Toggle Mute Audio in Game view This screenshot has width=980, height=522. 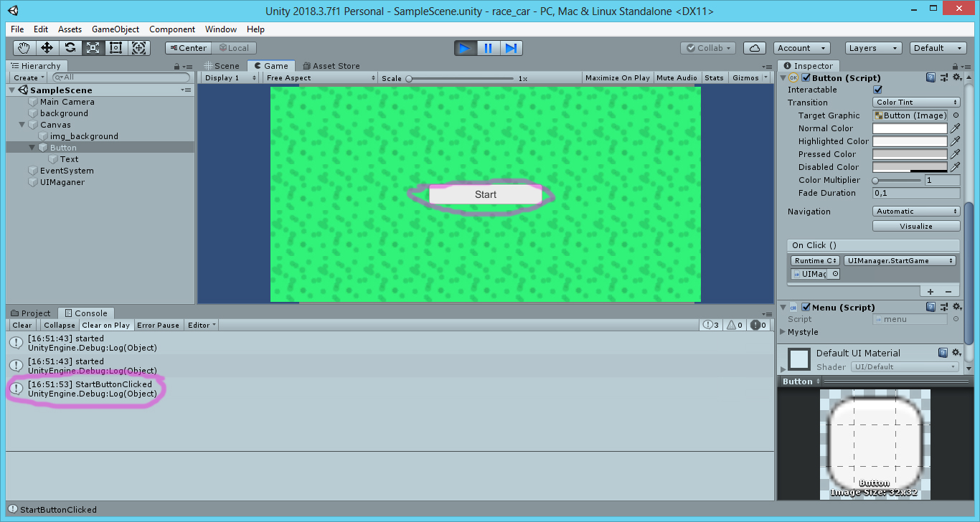coord(677,77)
